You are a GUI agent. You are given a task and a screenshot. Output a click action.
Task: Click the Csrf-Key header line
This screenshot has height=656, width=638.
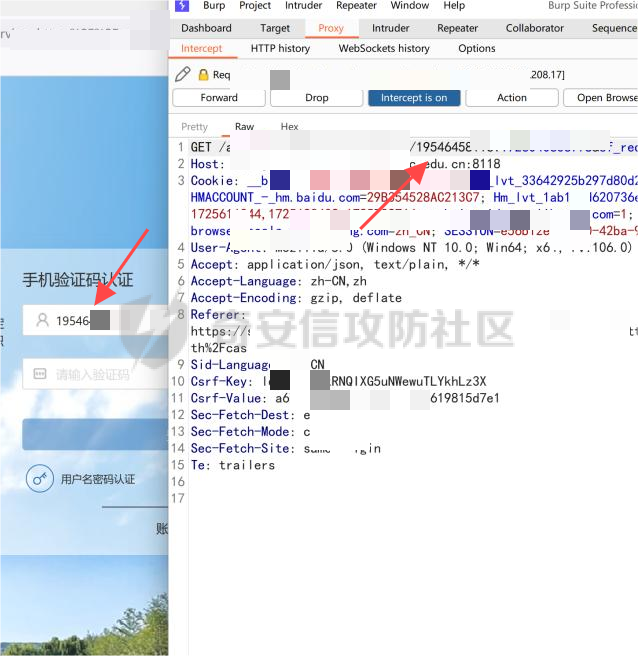[x=338, y=382]
